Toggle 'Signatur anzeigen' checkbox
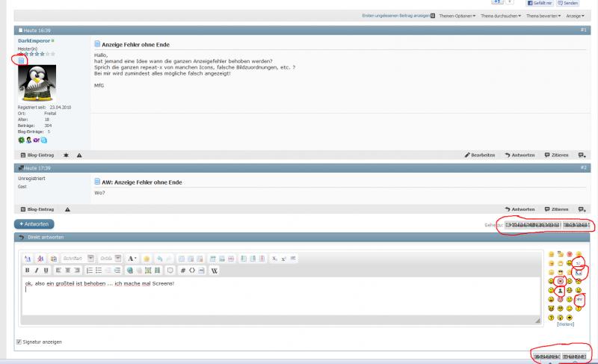 [19, 342]
